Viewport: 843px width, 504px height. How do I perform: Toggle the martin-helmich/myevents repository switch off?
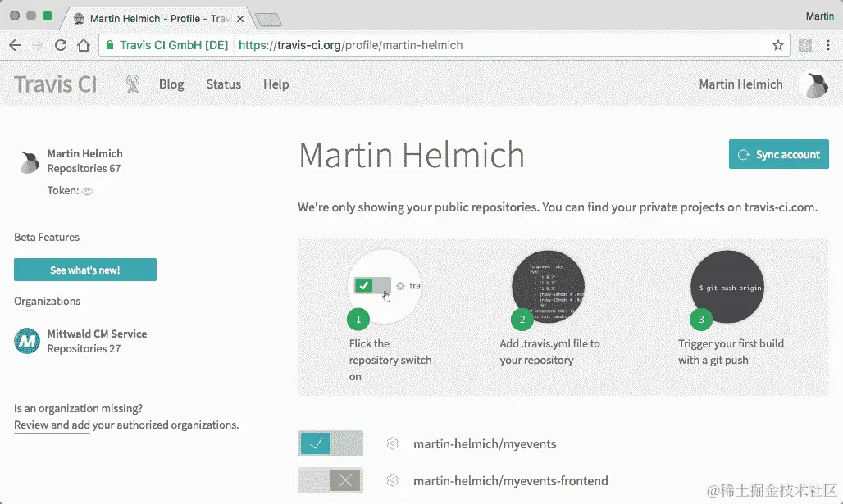click(330, 444)
